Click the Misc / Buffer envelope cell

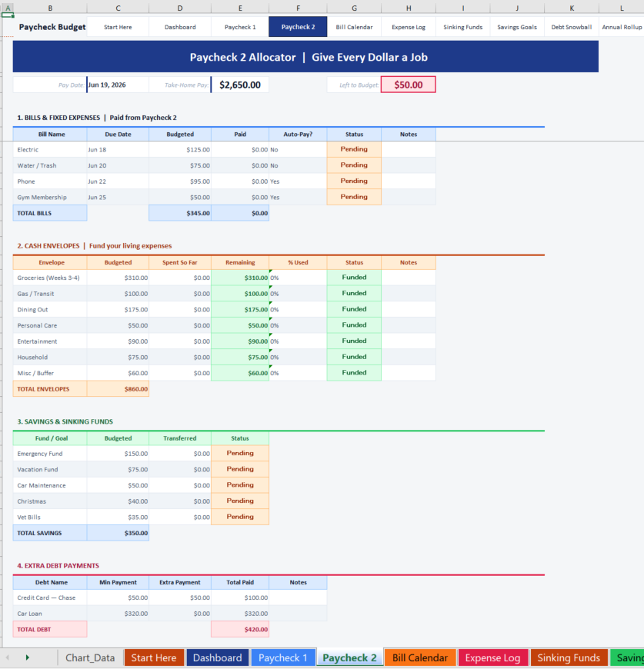[50, 373]
